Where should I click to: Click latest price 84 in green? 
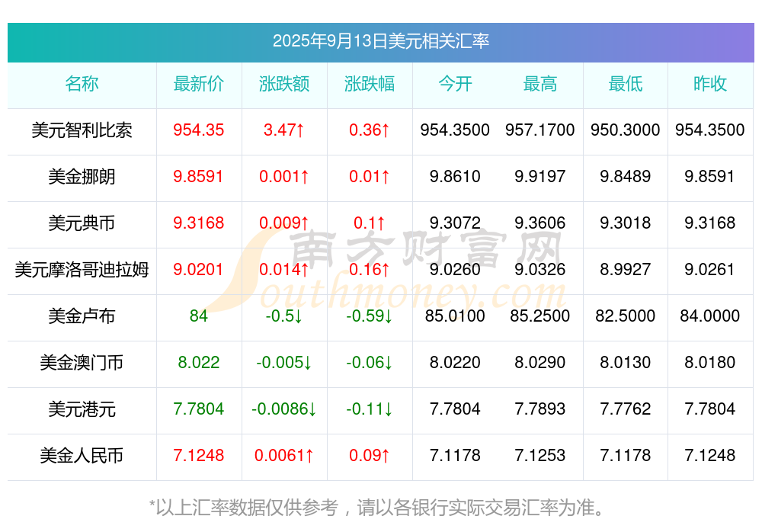point(199,316)
